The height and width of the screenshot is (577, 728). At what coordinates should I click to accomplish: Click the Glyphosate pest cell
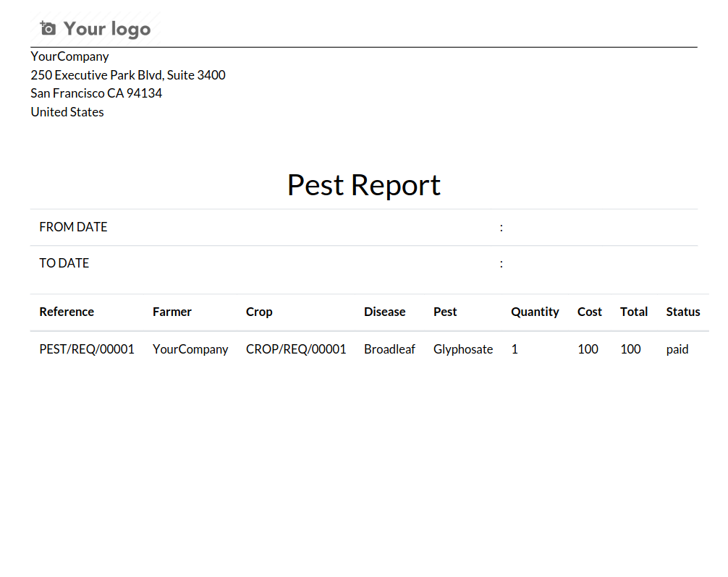click(463, 349)
